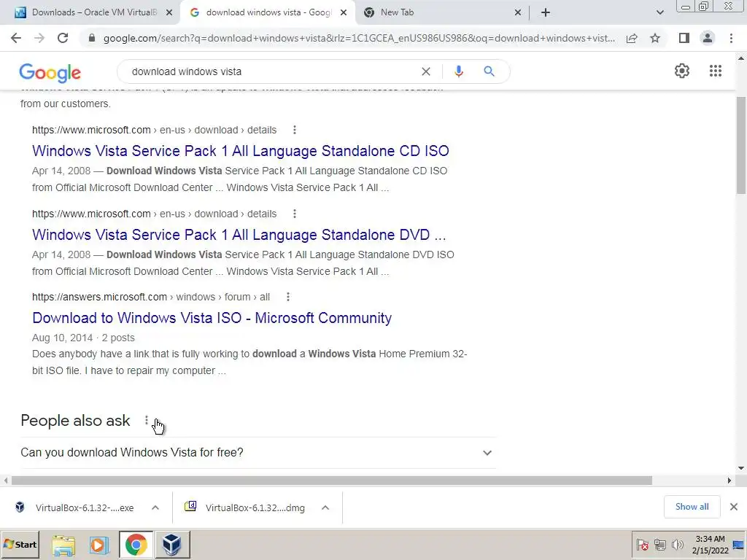The image size is (747, 560).
Task: Click the scroll up arrow
Action: coord(741,58)
